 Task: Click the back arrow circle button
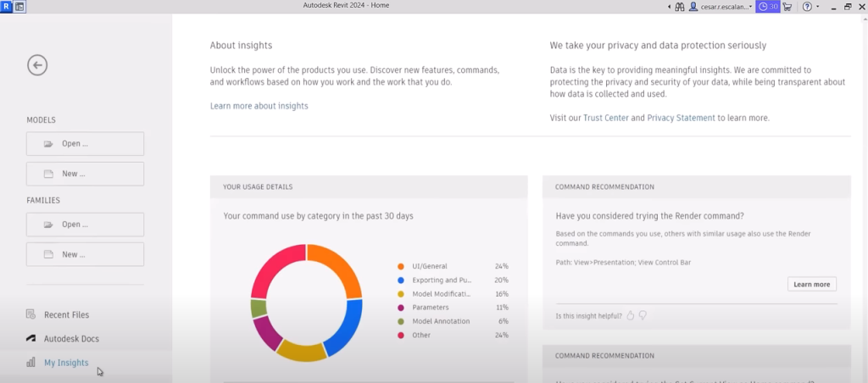coord(37,65)
